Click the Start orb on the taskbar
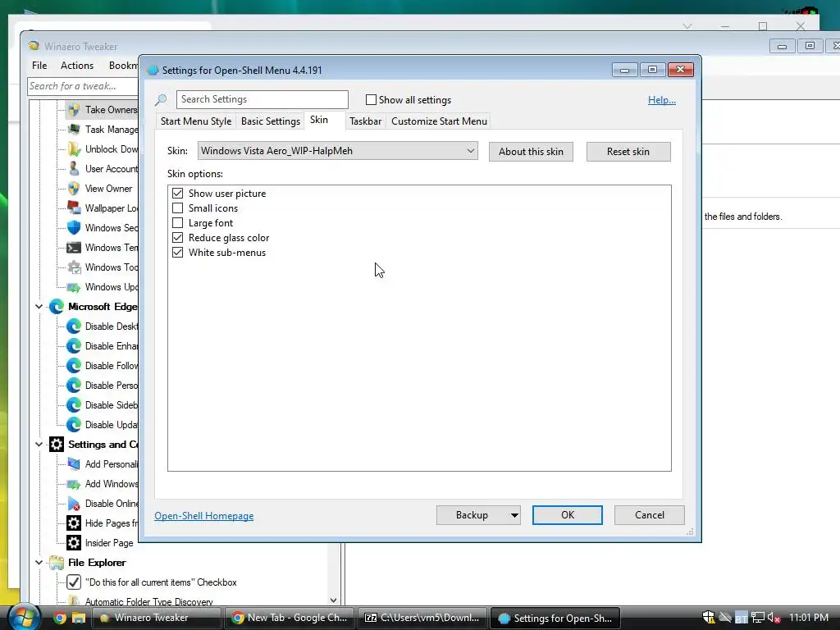 pos(24,617)
